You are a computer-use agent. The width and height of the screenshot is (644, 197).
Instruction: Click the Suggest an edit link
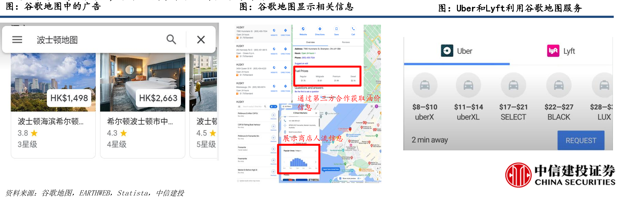pyautogui.click(x=301, y=64)
